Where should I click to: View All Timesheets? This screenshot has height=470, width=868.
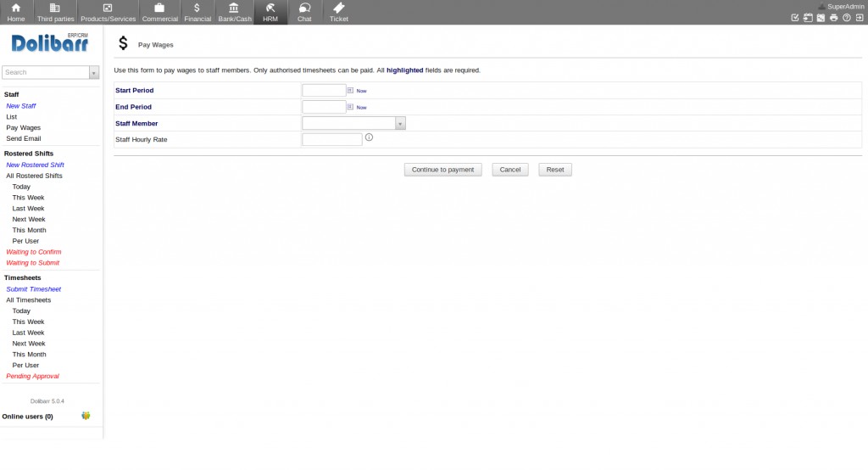(28, 299)
